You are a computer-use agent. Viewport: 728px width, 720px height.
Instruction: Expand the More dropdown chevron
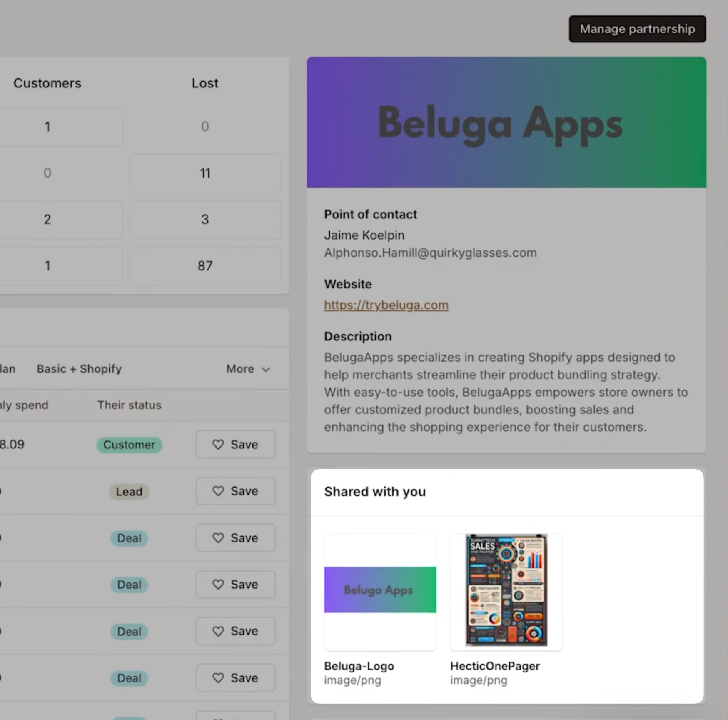[266, 369]
